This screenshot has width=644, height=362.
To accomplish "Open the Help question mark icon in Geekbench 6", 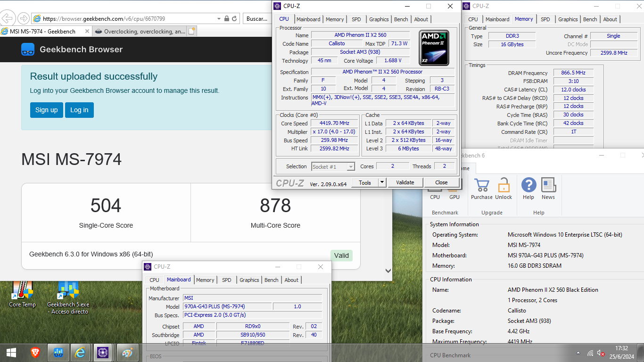I will coord(528,185).
